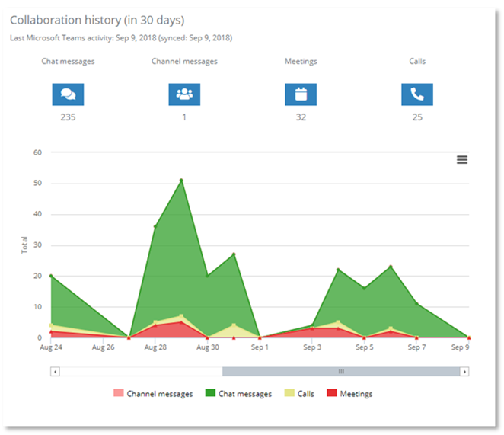Click the scrollbar left arrow
Image resolution: width=504 pixels, height=435 pixels.
(55, 372)
